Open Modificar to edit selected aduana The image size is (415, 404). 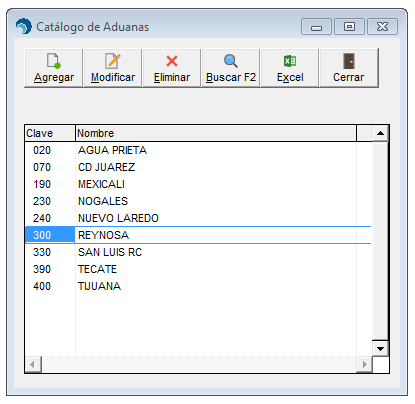point(113,68)
